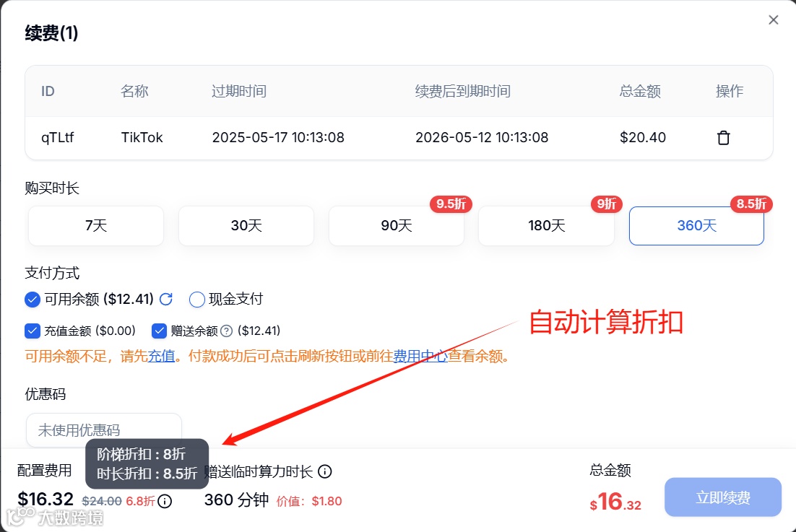Focus the 未使用优惠码 coupon field
This screenshot has width=796, height=532.
point(104,430)
